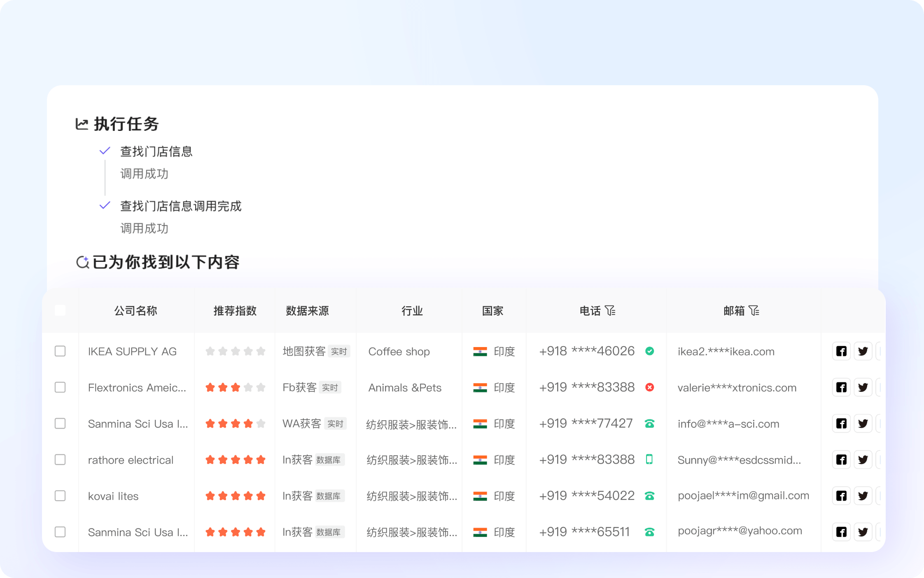Open Twitter icon for Flextronics Ameic row
This screenshot has width=924, height=578.
coord(863,387)
